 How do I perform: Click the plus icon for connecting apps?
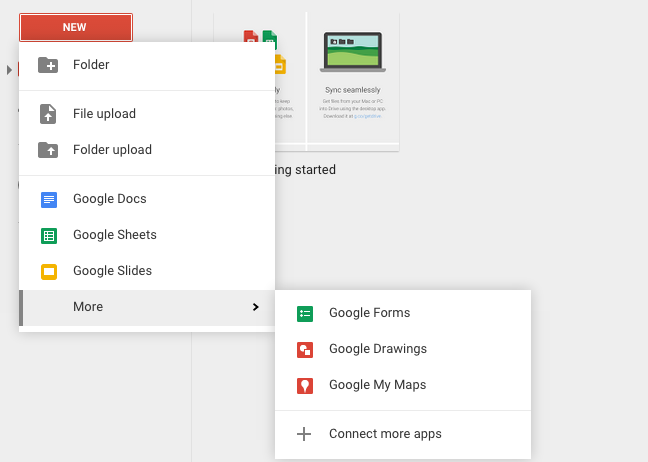[304, 434]
